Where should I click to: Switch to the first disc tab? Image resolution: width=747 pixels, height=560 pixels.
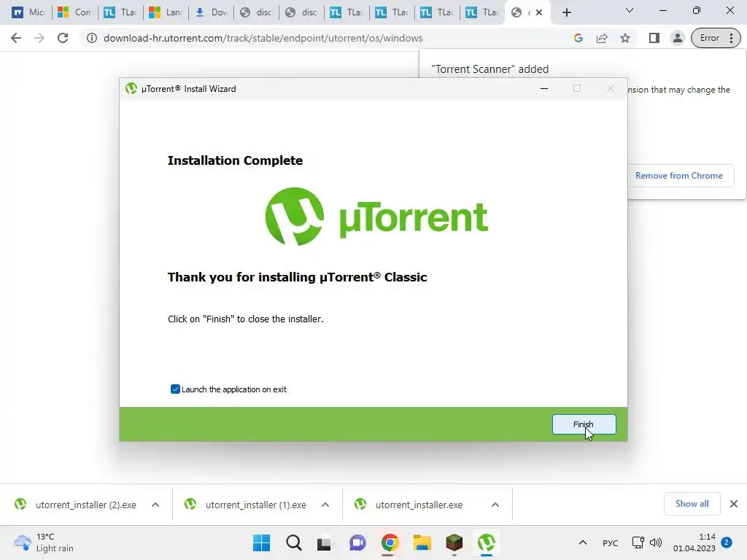tap(257, 12)
